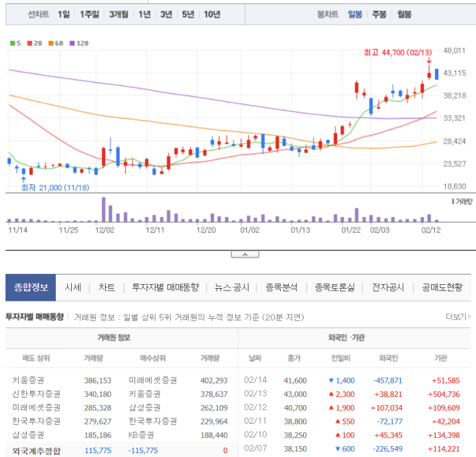476x457 pixels.
Task: Click 신한투자증권 in the sell ranking
Action: [36, 394]
